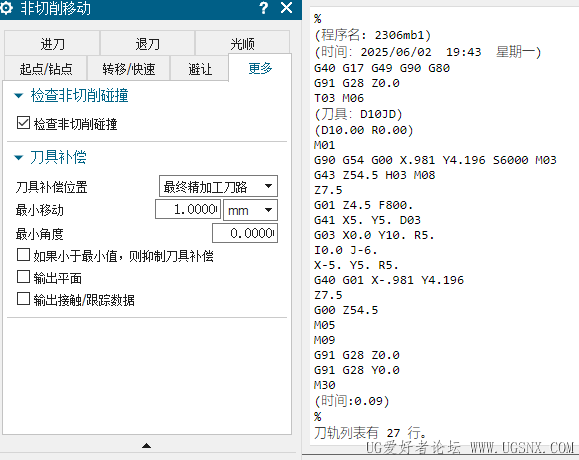Open the 起点/钻点 tab
The image size is (579, 460).
(x=46, y=69)
